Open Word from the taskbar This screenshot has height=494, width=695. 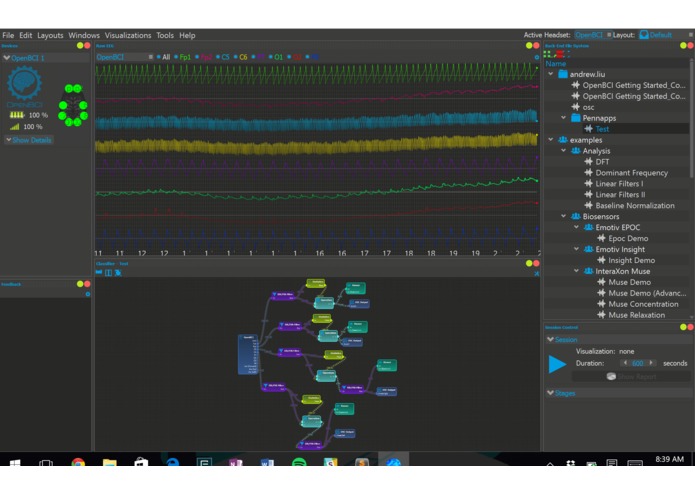coord(267,463)
